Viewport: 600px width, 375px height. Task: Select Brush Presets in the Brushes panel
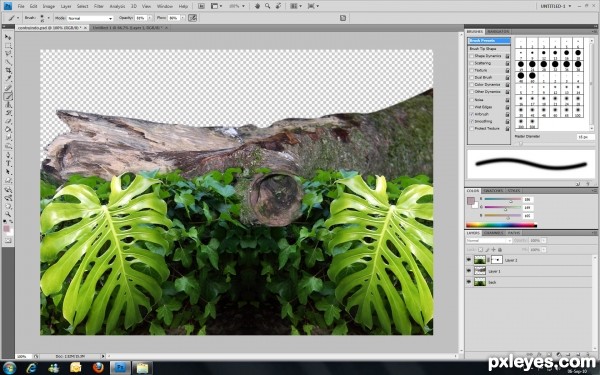tap(489, 41)
